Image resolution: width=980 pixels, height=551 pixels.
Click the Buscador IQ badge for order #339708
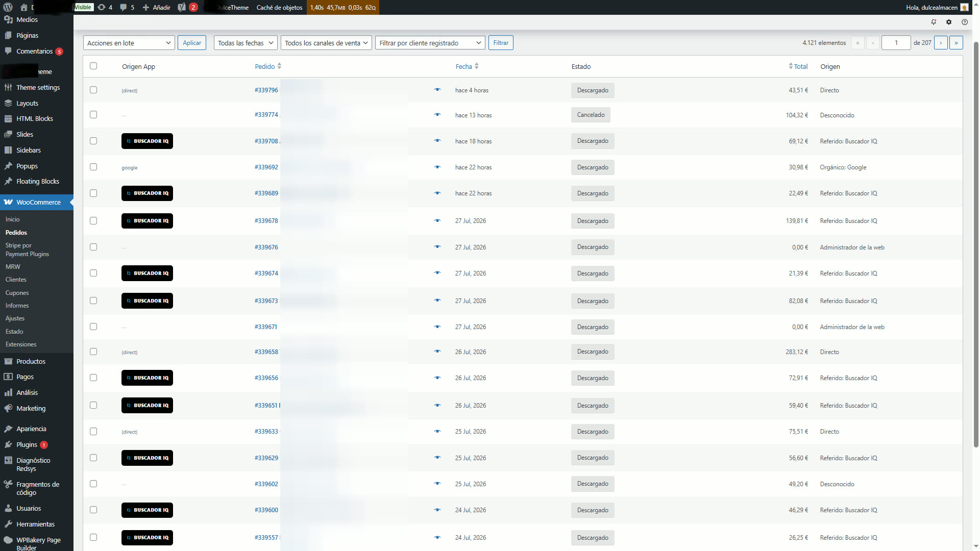[147, 141]
